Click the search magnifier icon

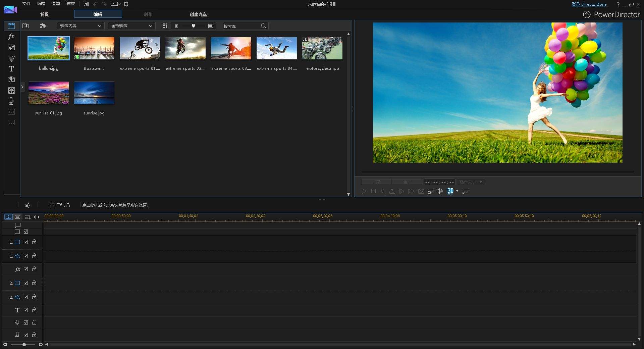[x=264, y=26]
